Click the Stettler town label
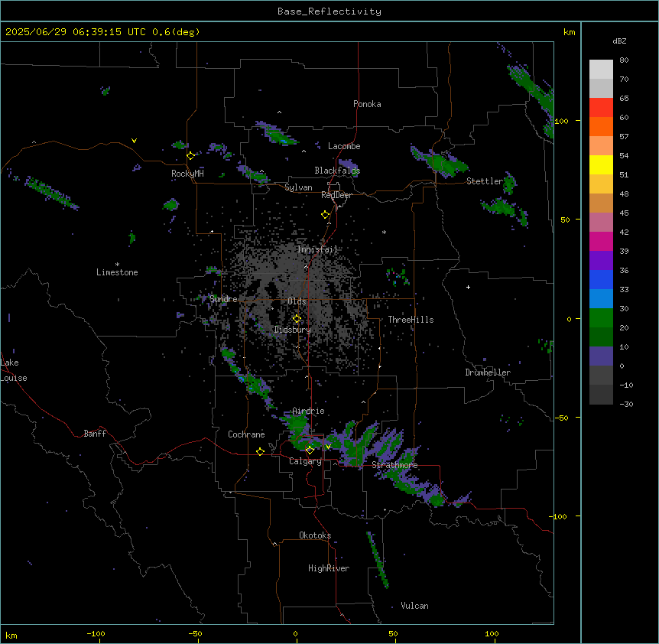Screen dimensions: 659x644 coord(485,181)
